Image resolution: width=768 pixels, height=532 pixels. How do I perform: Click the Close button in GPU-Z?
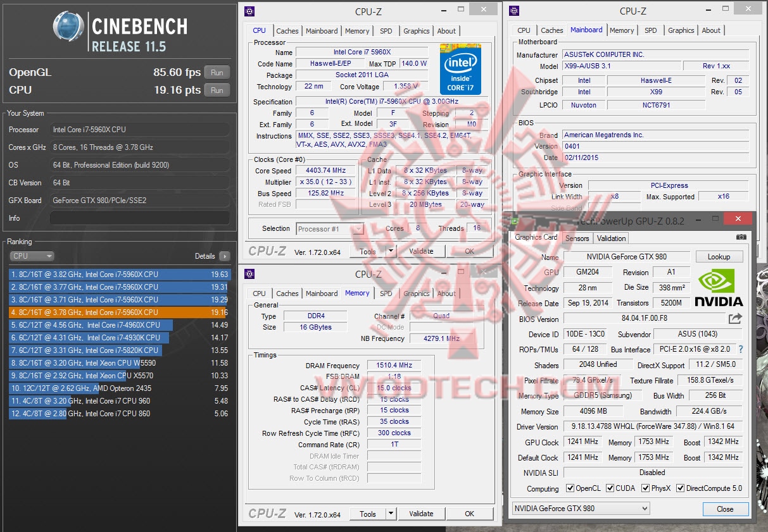point(725,509)
